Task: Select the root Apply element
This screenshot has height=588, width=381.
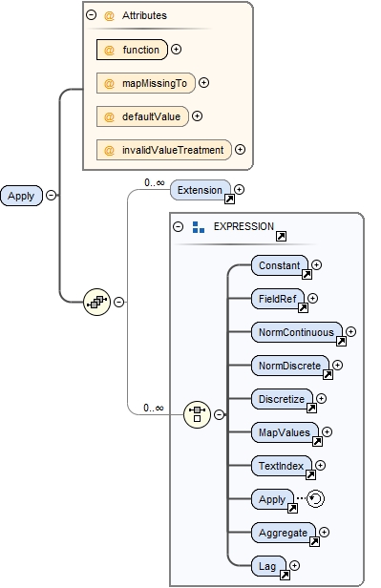Action: [22, 196]
